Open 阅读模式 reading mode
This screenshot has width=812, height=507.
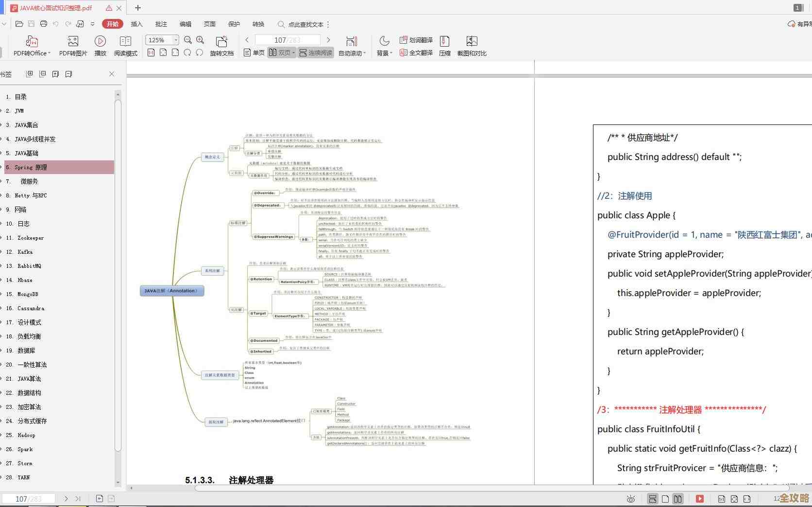[125, 42]
